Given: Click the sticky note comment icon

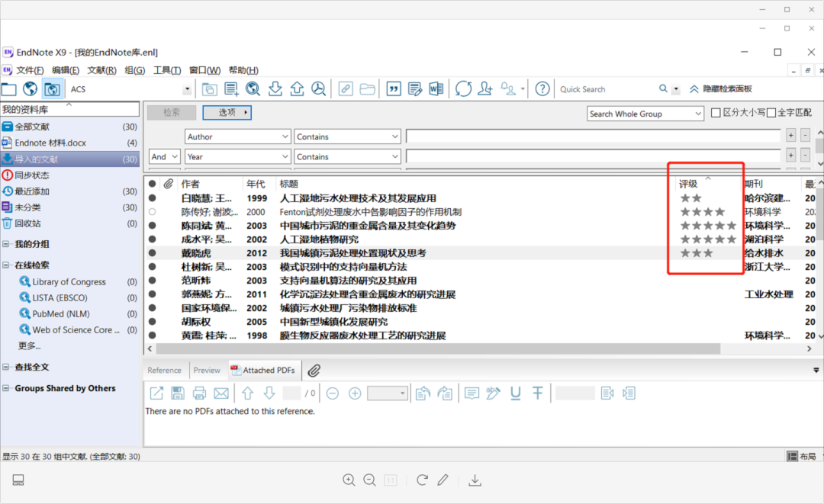Looking at the screenshot, I should pos(472,393).
